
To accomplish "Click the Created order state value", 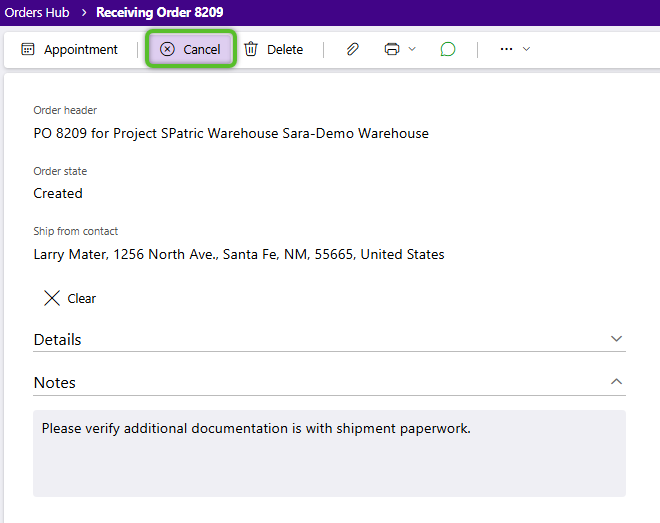I will click(58, 193).
